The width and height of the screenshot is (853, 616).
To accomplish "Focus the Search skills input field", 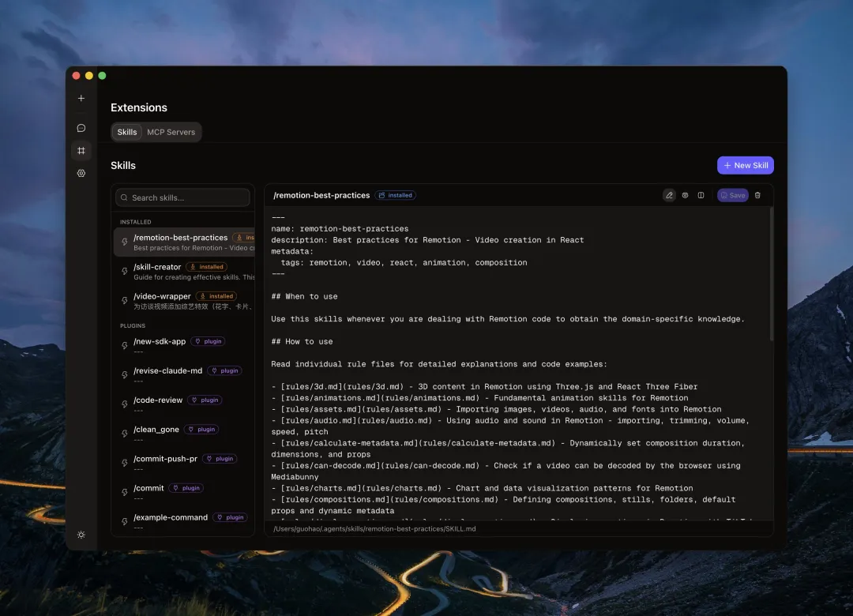I will (183, 197).
